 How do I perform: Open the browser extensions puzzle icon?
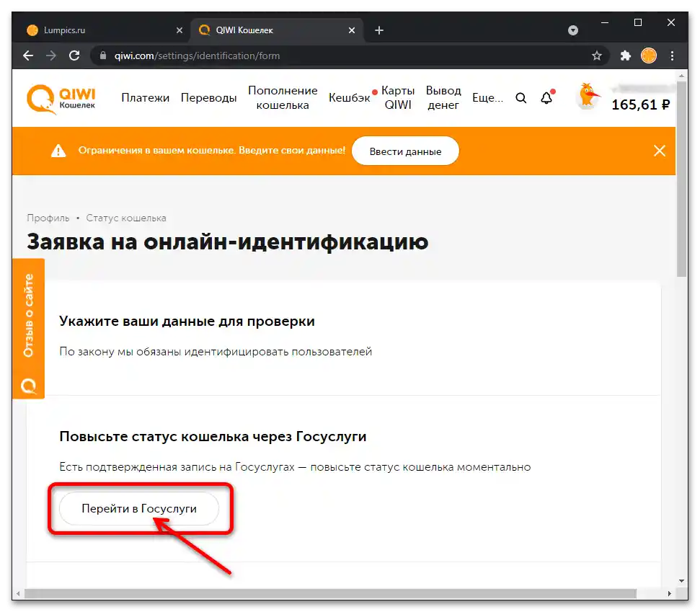[x=626, y=56]
